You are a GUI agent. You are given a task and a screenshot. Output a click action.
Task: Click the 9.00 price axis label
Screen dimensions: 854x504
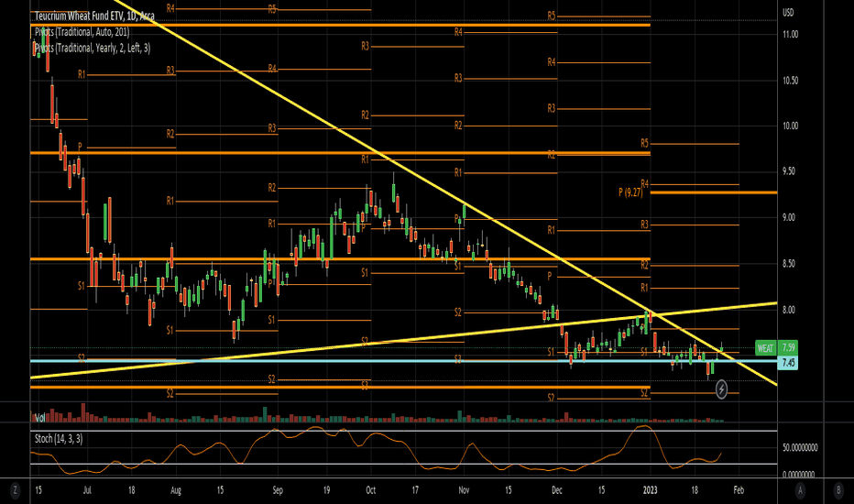pos(789,217)
